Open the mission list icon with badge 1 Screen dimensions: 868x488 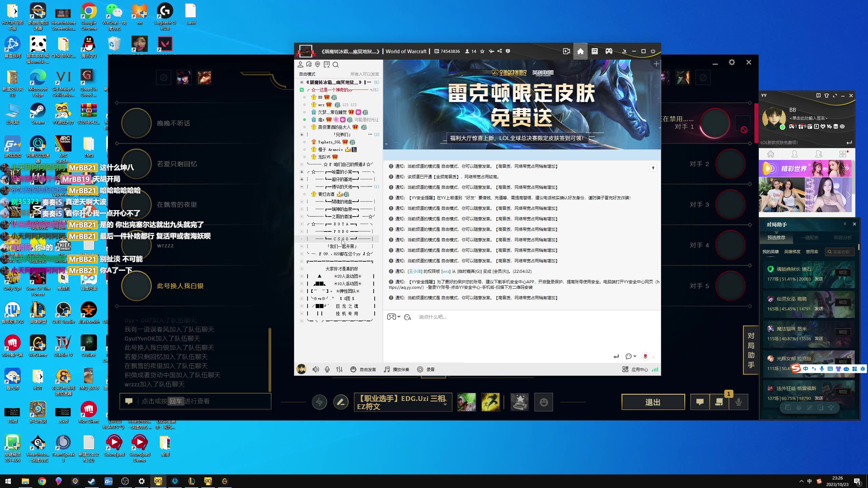[719, 402]
